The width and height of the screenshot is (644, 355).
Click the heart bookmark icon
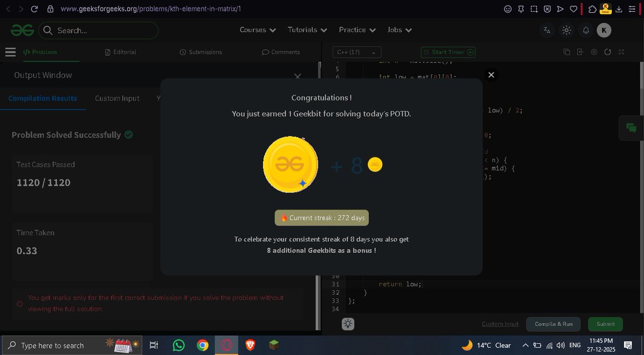pyautogui.click(x=573, y=9)
